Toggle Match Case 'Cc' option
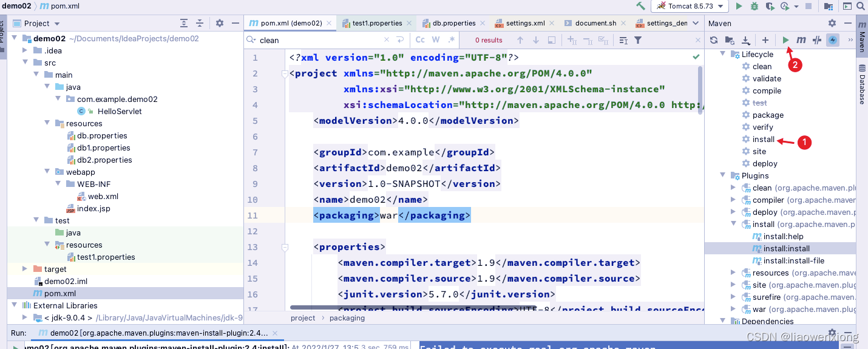Image resolution: width=868 pixels, height=349 pixels. pyautogui.click(x=420, y=40)
